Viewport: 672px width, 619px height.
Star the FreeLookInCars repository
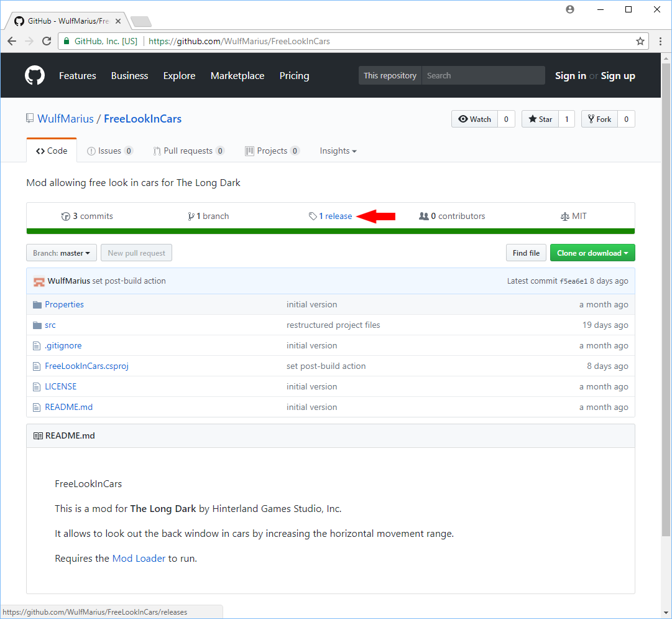540,119
